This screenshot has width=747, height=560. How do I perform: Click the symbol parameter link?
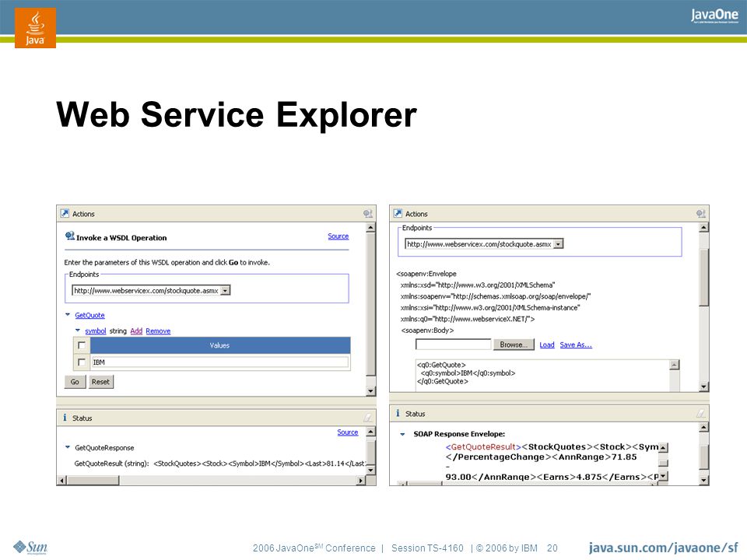tap(95, 331)
